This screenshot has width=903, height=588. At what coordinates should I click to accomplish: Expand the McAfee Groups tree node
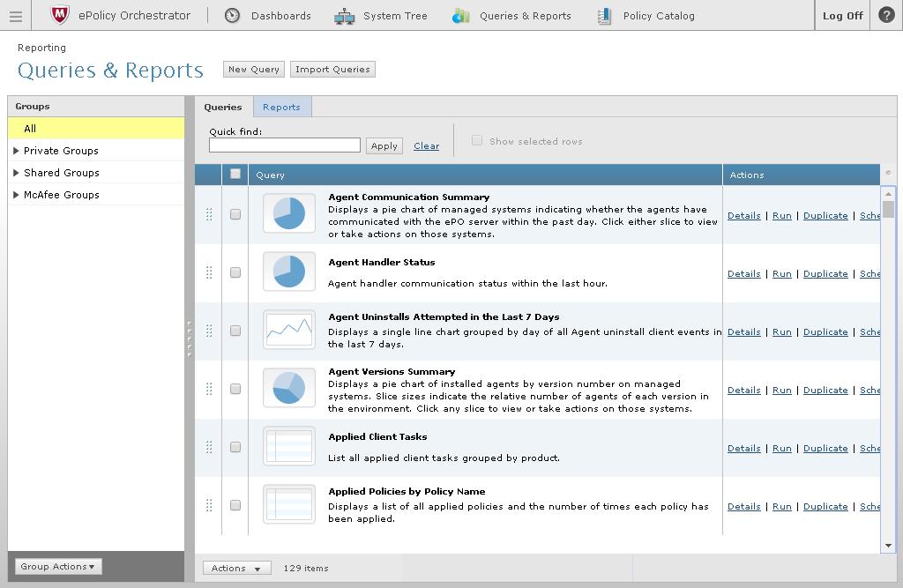click(16, 195)
